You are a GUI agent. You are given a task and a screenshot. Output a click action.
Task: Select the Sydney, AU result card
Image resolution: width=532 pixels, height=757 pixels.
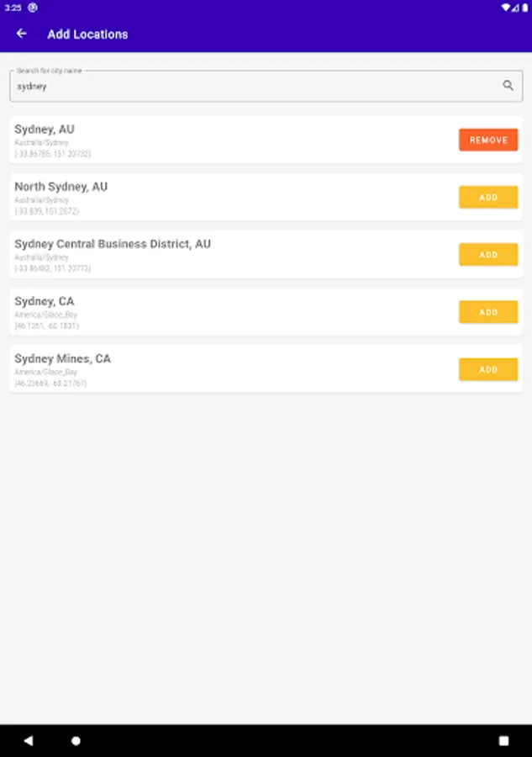pyautogui.click(x=266, y=140)
